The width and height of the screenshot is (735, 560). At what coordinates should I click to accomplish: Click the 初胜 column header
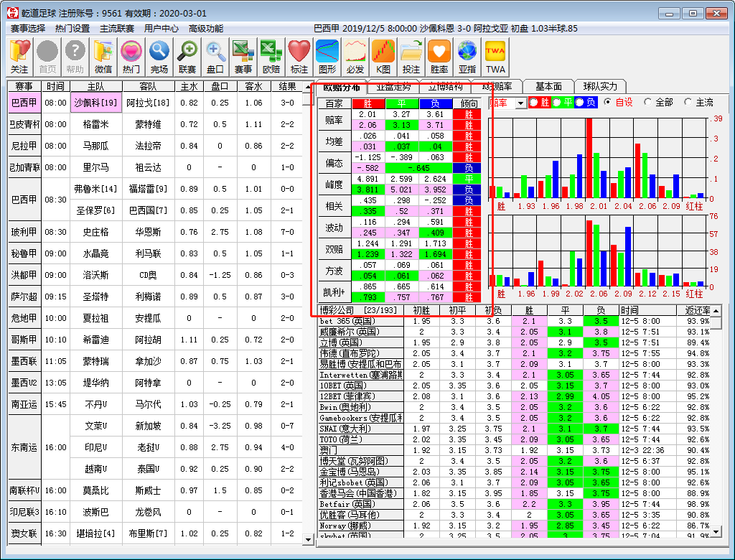click(x=421, y=310)
